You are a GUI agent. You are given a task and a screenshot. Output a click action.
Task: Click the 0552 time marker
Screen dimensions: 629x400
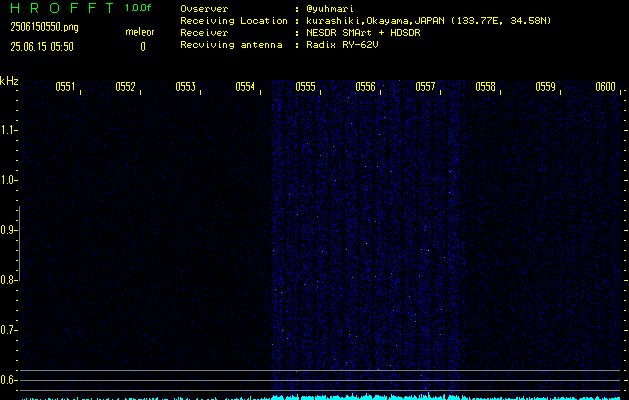pos(126,87)
